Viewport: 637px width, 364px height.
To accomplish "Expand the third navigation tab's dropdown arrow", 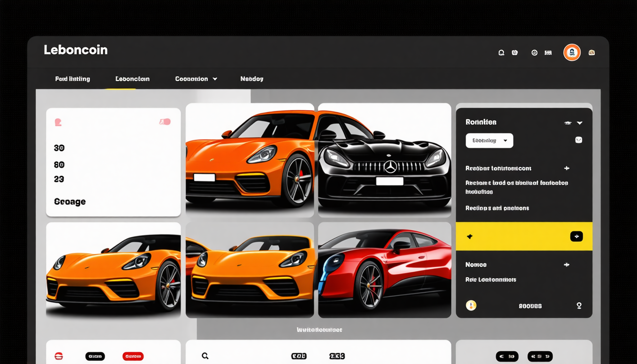I will (215, 79).
